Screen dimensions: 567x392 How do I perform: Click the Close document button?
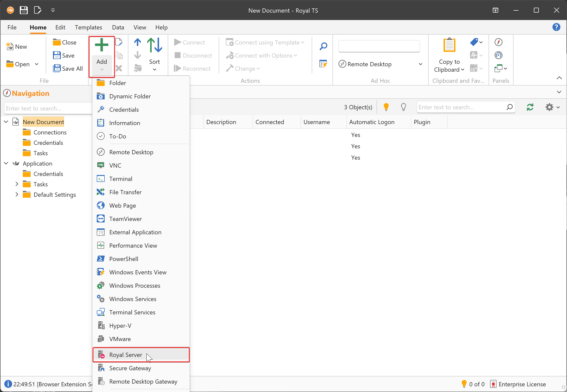click(65, 42)
